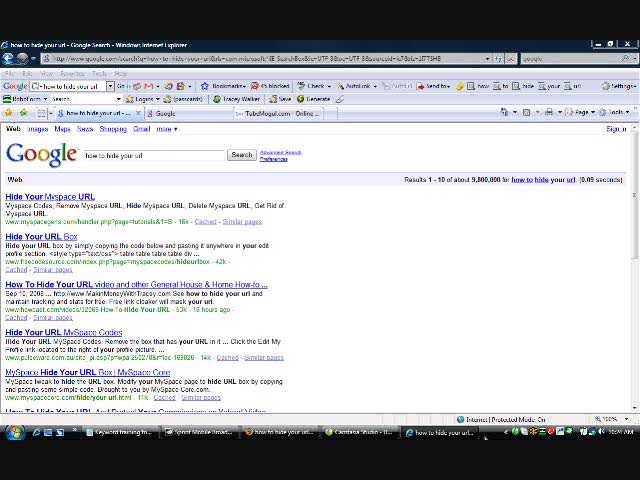Click the Favorites Center star icon

click(x=9, y=113)
